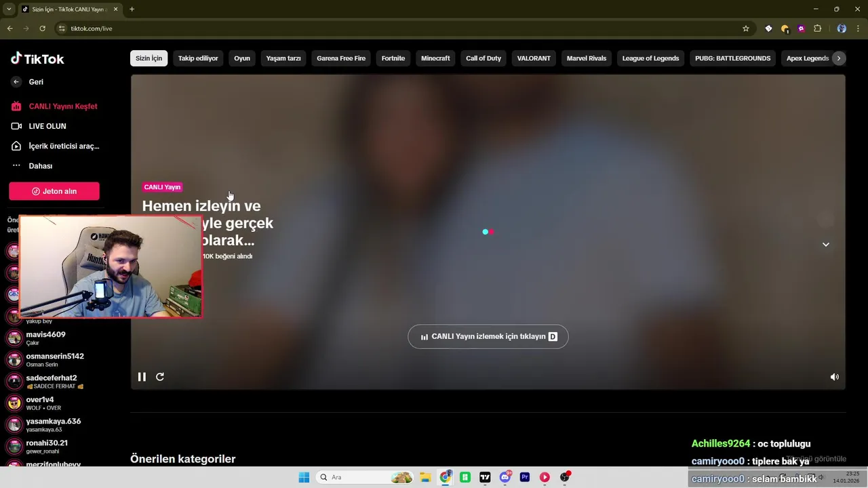868x488 pixels.
Task: Open Premiere Pro from the taskbar
Action: click(x=525, y=477)
